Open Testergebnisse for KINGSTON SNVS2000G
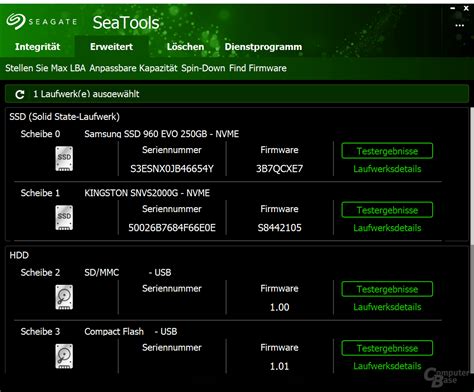Image resolution: width=474 pixels, height=392 pixels. coord(387,210)
